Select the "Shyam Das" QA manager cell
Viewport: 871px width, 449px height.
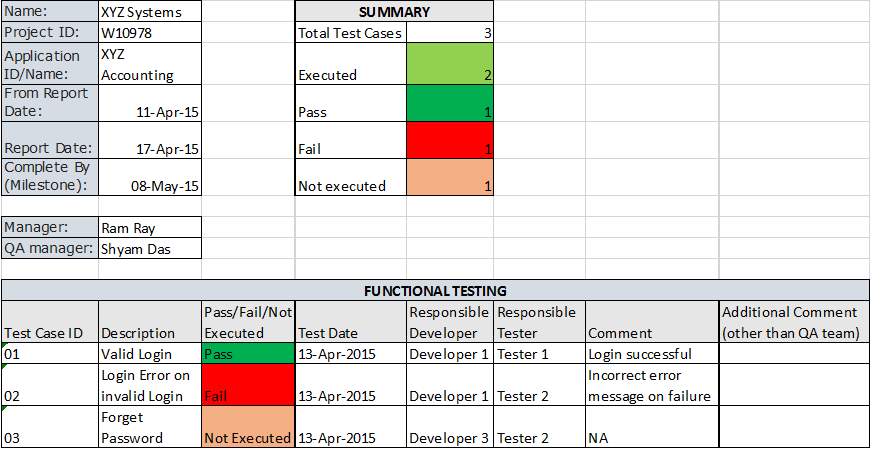[x=150, y=249]
